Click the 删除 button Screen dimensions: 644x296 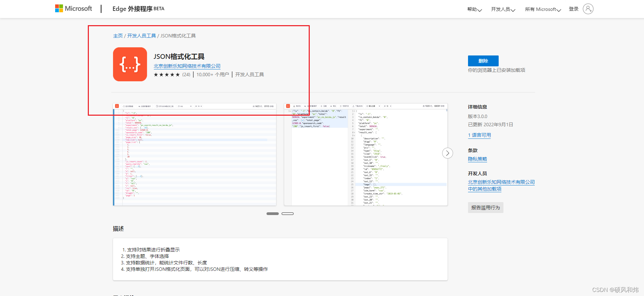(x=483, y=61)
